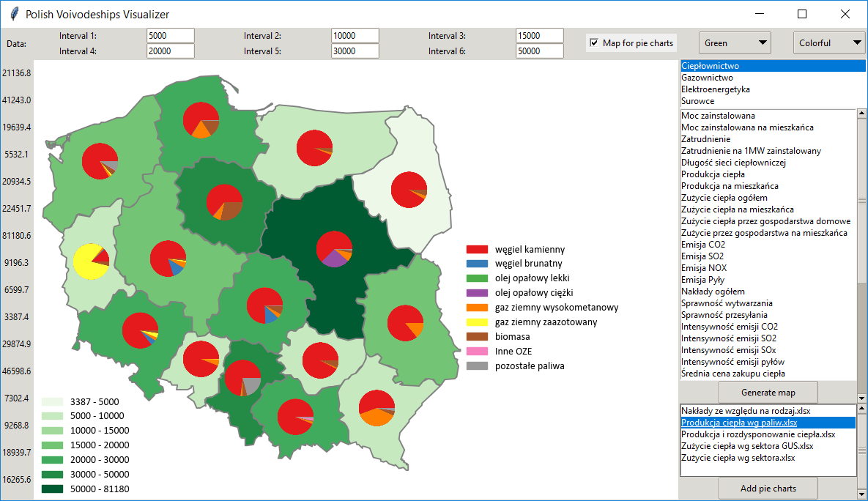Select Zużycie ciepła na mieszkańca

pyautogui.click(x=768, y=209)
